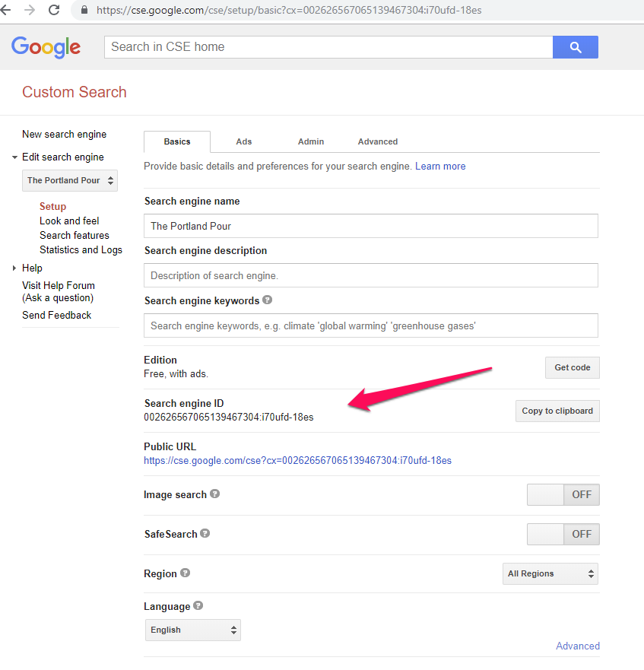Image resolution: width=644 pixels, height=670 pixels.
Task: Open Search features in sidebar
Action: (x=75, y=236)
